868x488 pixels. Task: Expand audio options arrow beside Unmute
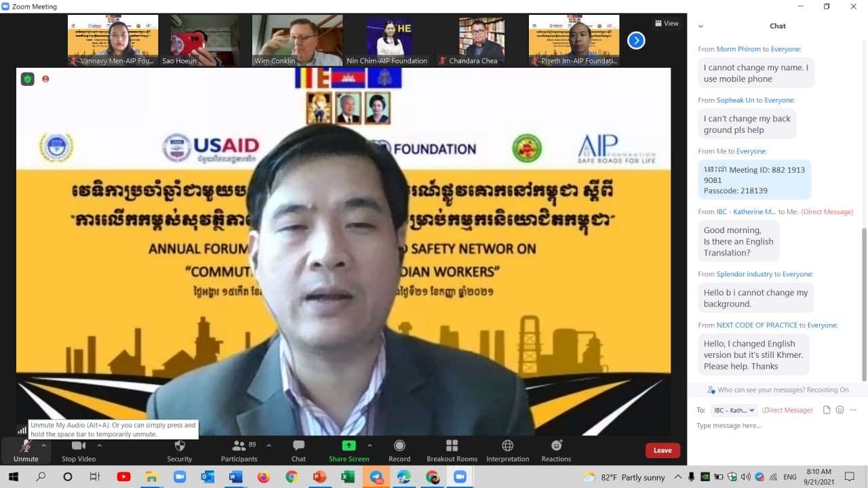click(x=44, y=446)
